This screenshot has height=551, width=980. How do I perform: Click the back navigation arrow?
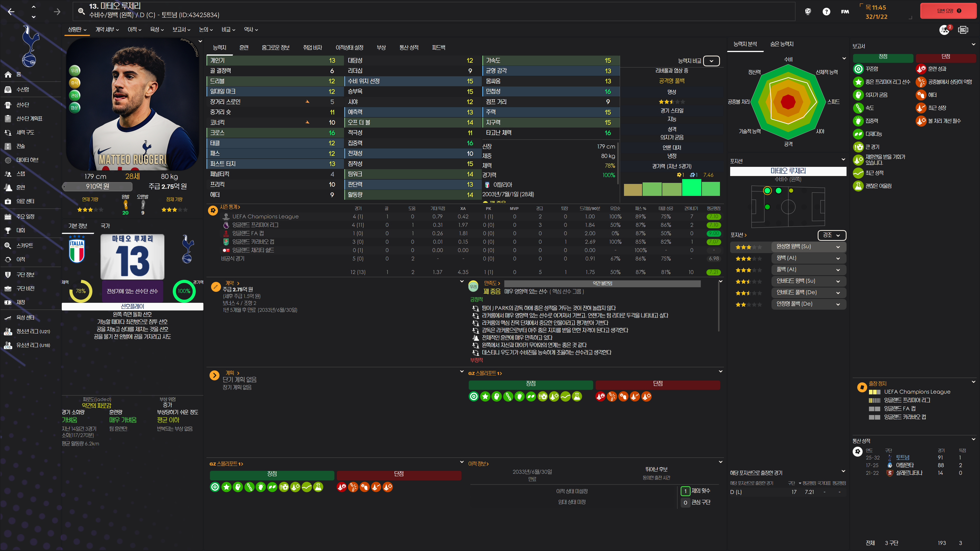(11, 11)
